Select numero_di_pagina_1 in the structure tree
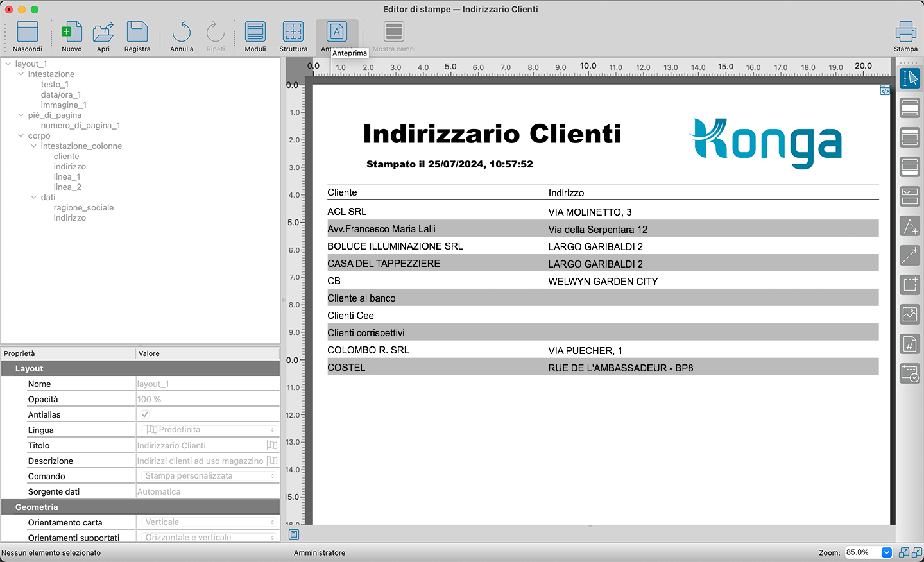This screenshot has height=562, width=924. point(80,126)
